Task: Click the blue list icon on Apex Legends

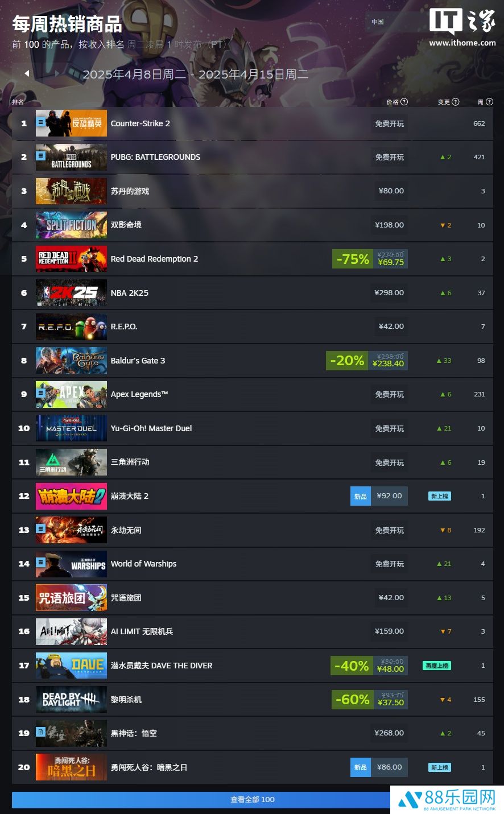Action: point(40,392)
